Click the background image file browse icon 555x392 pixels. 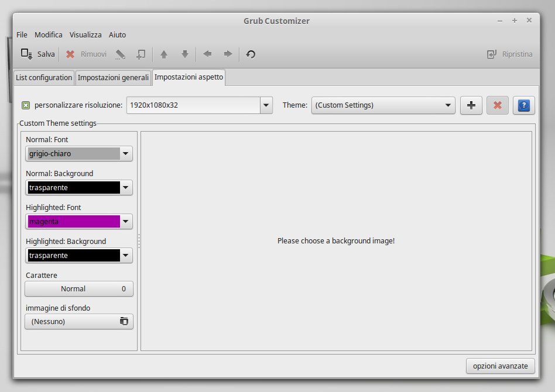pos(124,321)
